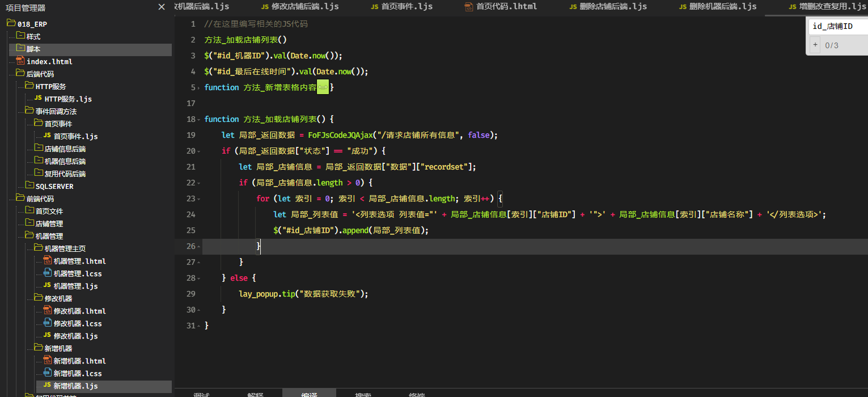868x397 pixels.
Task: Click the search field containing id_店铺ID
Action: (838, 26)
